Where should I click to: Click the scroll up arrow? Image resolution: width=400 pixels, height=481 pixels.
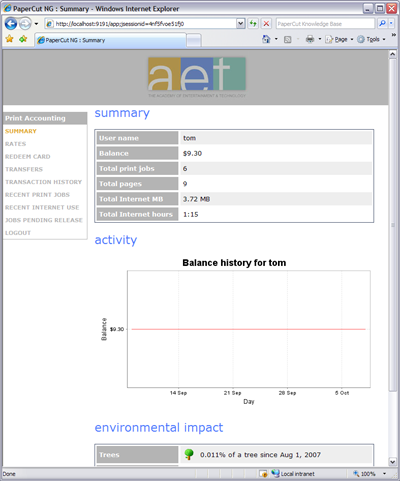[392, 54]
